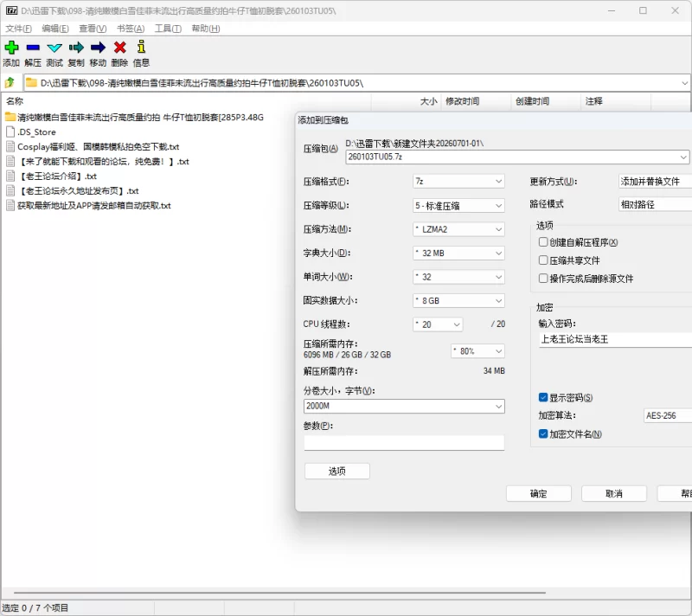Toggle the 加密文件名 checkbox
Viewport: 692px width, 616px height.
pyautogui.click(x=543, y=434)
